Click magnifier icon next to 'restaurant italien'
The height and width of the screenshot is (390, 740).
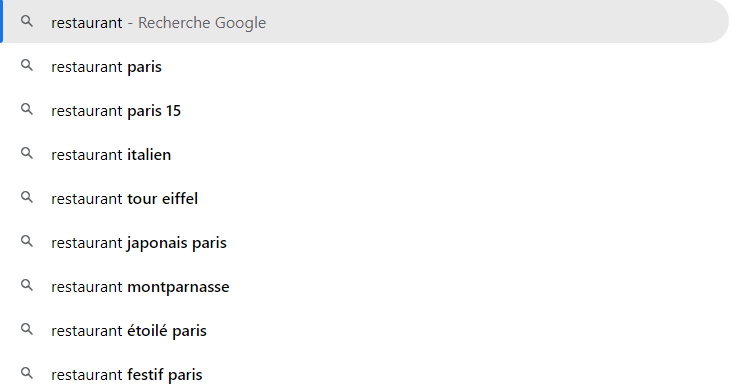tap(27, 153)
